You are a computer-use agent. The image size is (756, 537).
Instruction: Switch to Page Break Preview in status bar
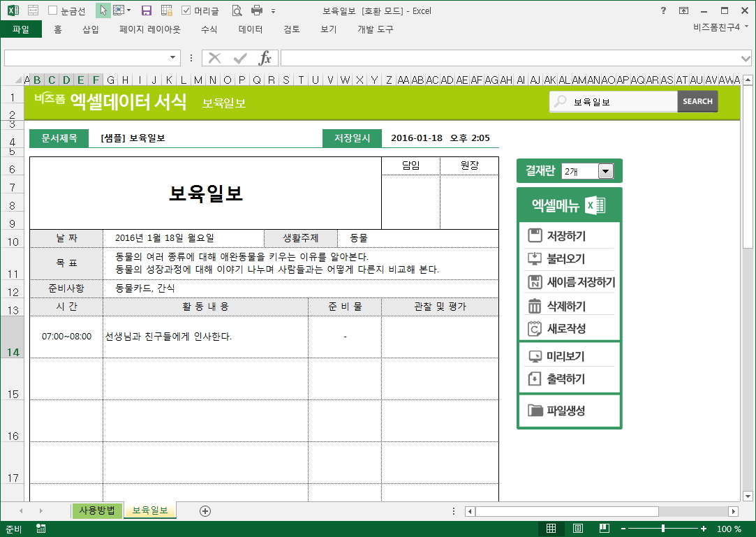tap(605, 529)
